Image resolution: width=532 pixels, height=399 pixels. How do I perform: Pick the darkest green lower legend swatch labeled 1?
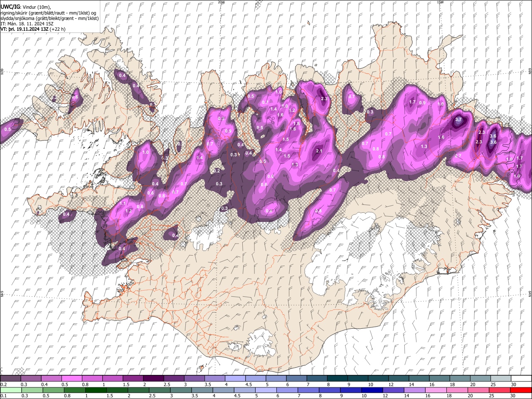click(96, 390)
